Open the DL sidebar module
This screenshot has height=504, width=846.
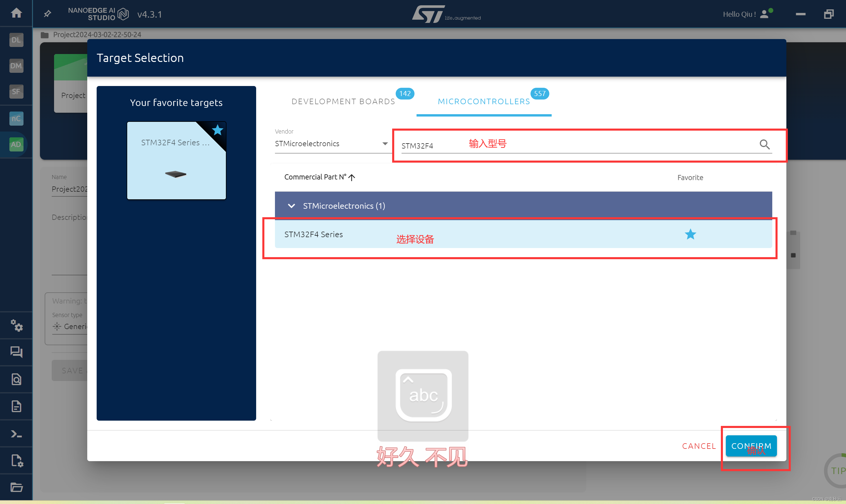(x=16, y=40)
